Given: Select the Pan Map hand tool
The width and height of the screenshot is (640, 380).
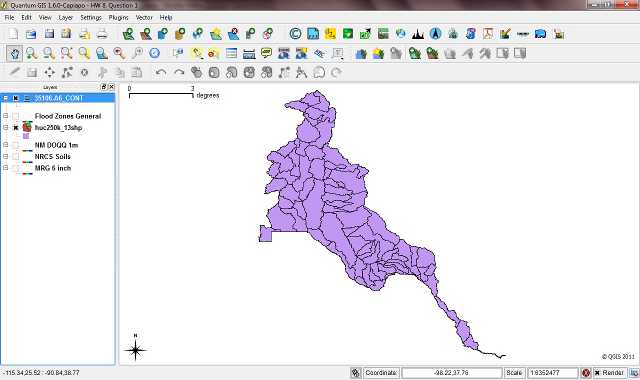Looking at the screenshot, I should (14, 53).
